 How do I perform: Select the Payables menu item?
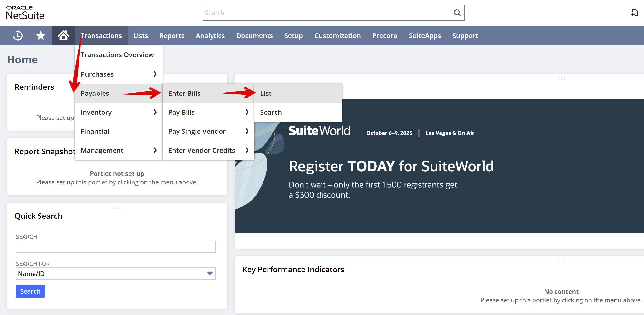point(119,93)
